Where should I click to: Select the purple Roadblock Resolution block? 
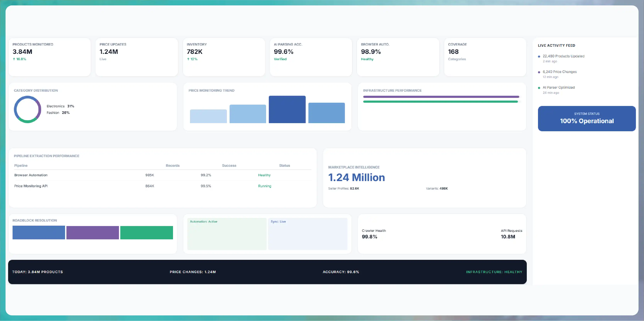tap(92, 233)
